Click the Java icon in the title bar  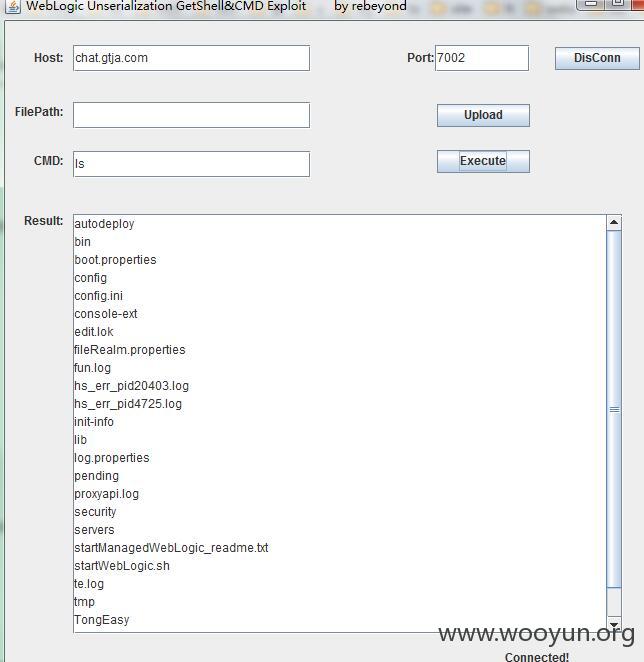(13, 6)
